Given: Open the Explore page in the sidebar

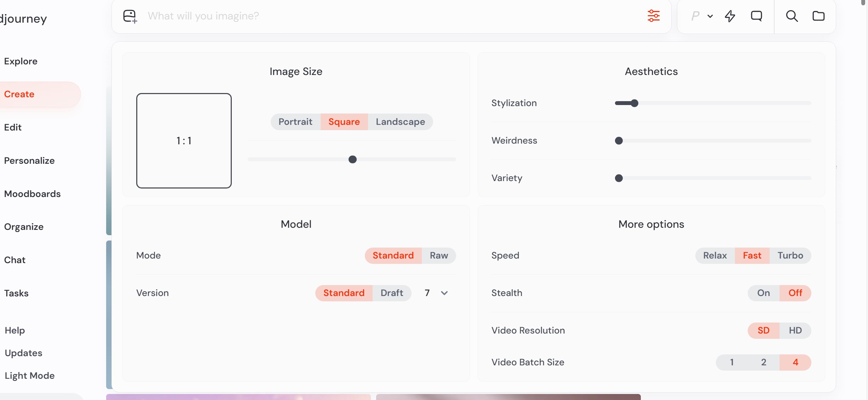Looking at the screenshot, I should tap(21, 61).
